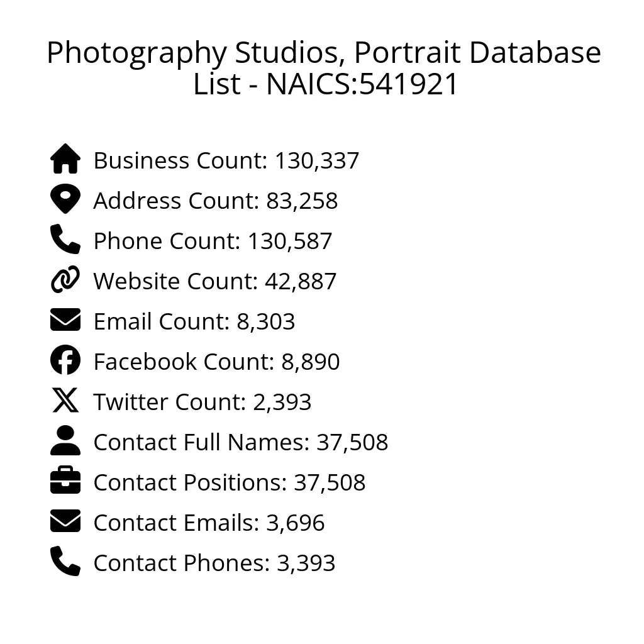This screenshot has width=644, height=644.
Task: Click the briefcase icon beside Contact Positions
Action: pos(65,481)
